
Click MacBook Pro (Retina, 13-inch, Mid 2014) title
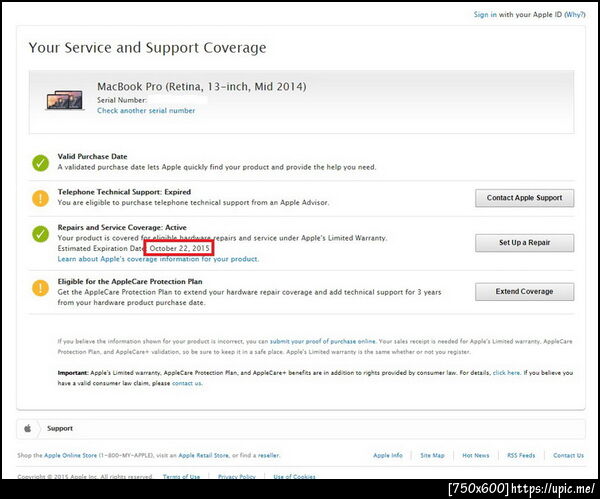point(202,86)
